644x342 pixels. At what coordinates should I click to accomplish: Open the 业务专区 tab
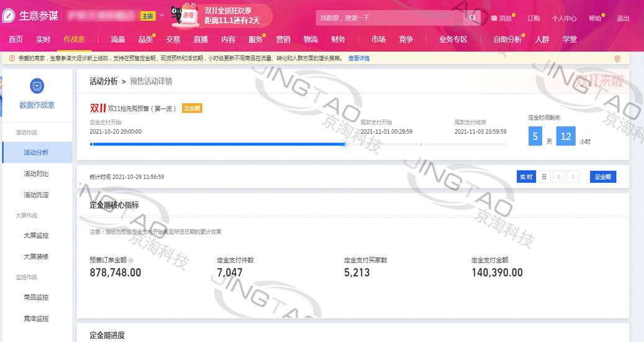coord(453,39)
